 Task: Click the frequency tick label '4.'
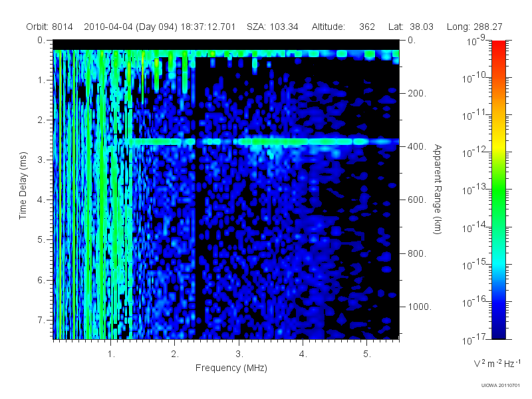click(x=303, y=354)
